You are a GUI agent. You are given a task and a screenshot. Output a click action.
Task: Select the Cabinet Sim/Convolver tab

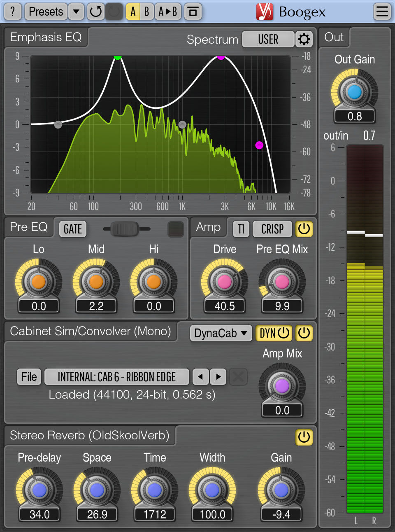[91, 331]
